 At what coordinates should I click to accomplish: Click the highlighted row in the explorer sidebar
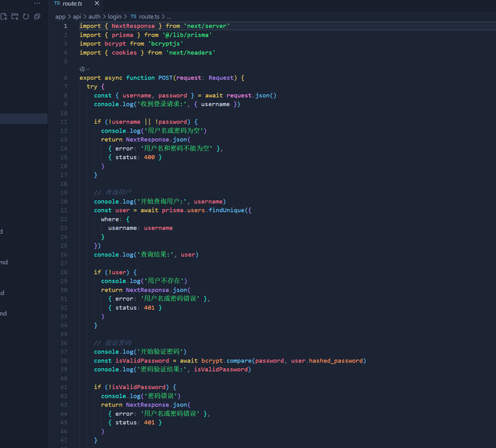point(24,118)
